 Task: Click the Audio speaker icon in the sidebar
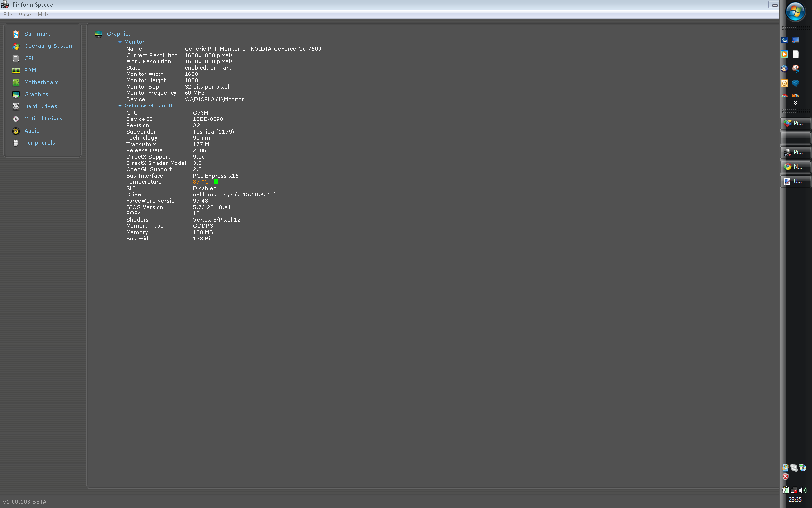[x=16, y=131]
